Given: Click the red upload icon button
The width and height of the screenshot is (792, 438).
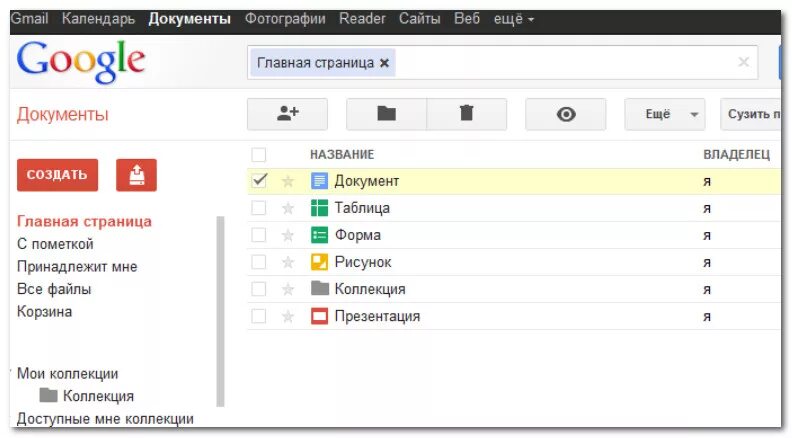Looking at the screenshot, I should pos(136,175).
